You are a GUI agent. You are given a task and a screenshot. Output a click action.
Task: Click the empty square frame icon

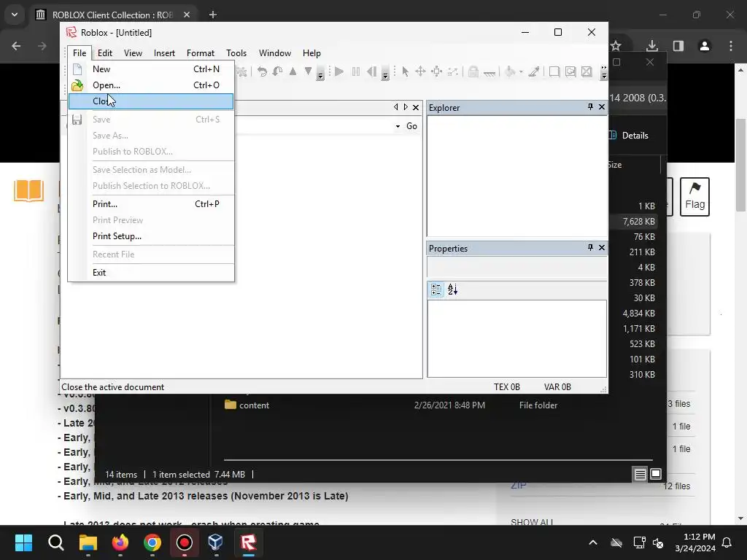[x=554, y=72]
